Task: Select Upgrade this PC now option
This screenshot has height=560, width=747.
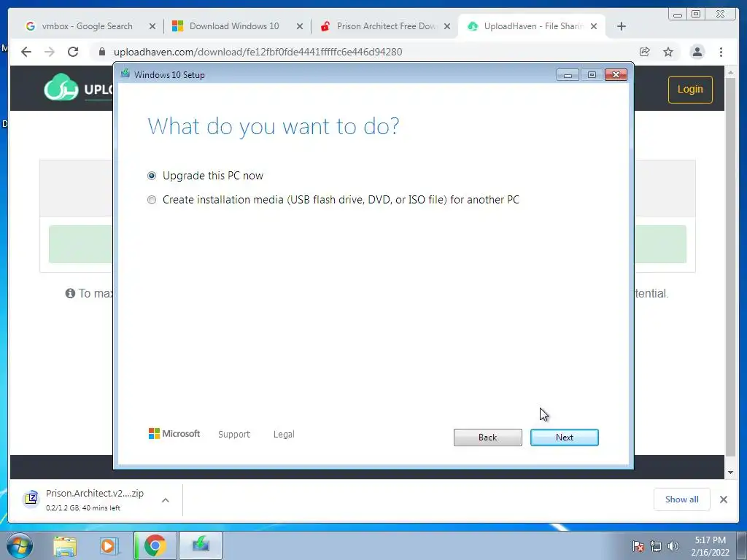Action: [152, 176]
